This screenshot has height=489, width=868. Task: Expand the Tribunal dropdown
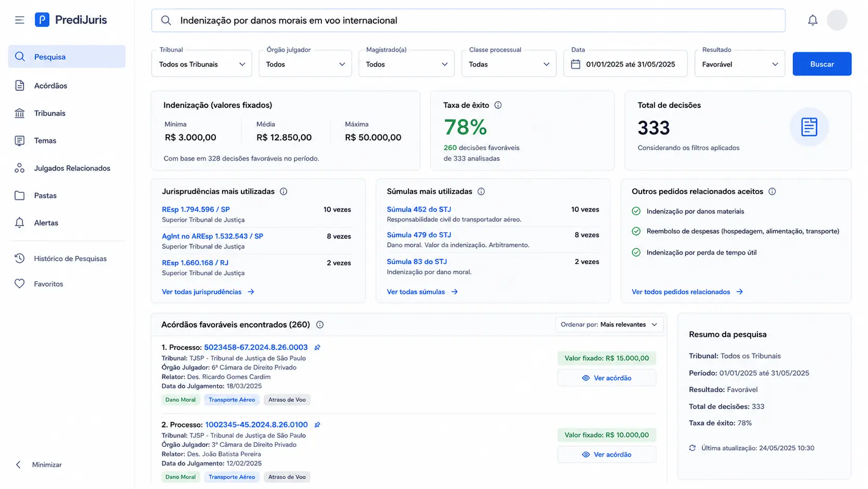[x=201, y=64]
